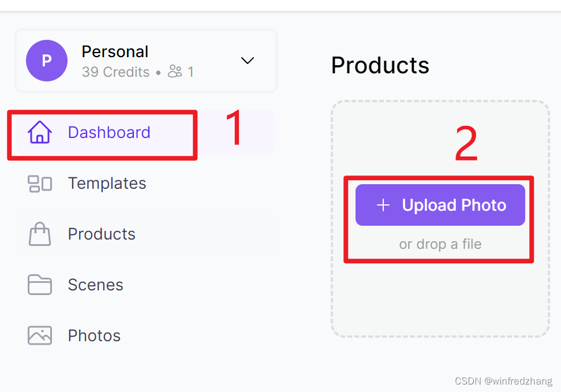Open the Personal workspace name

[115, 52]
